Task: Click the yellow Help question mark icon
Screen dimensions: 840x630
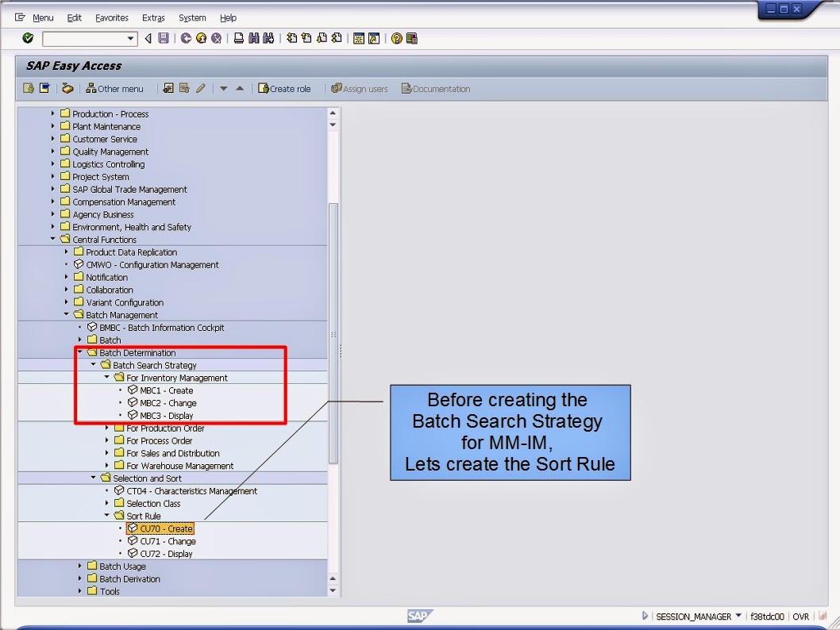Action: (396, 38)
